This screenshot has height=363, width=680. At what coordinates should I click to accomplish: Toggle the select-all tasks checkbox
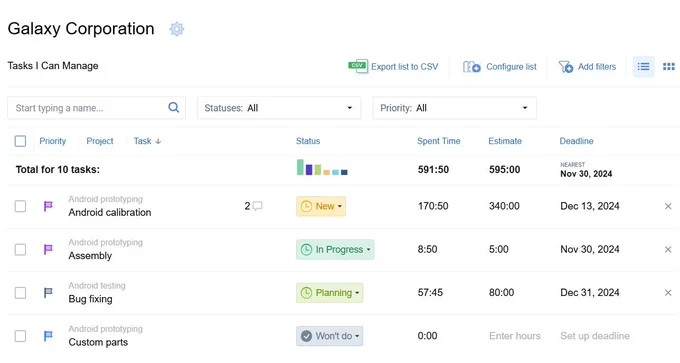coord(20,141)
